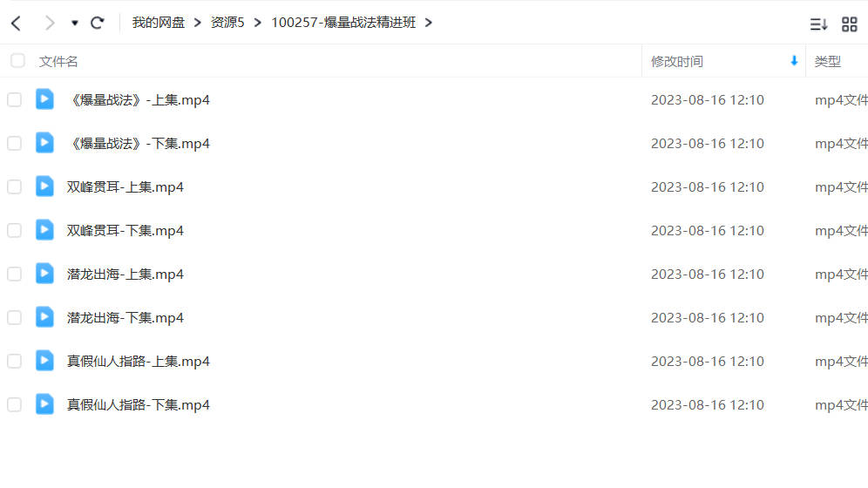Check the box for 《爆量战法》-上集.mp4

[x=15, y=99]
